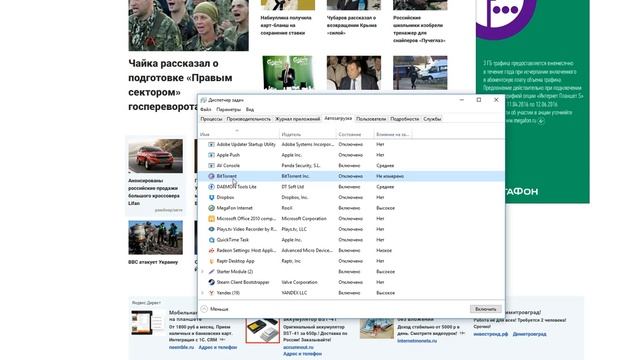
Task: Go to the Пользователи tab
Action: click(x=371, y=119)
